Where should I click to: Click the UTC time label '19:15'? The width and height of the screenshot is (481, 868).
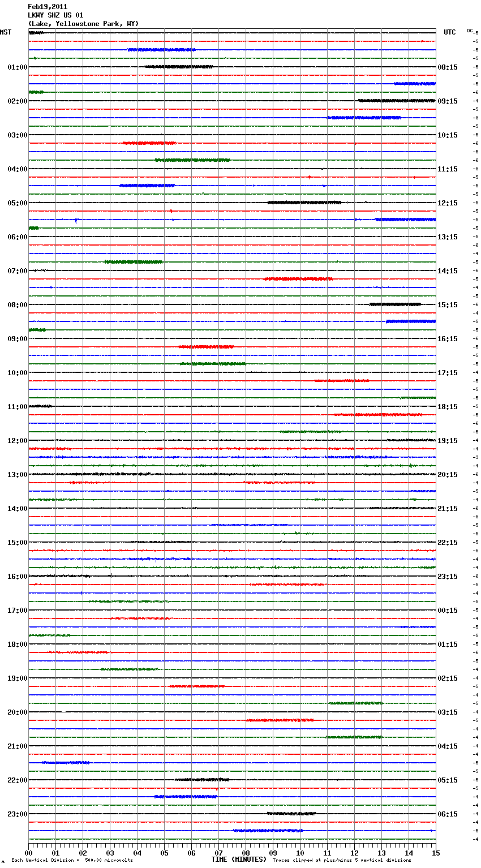448,441
